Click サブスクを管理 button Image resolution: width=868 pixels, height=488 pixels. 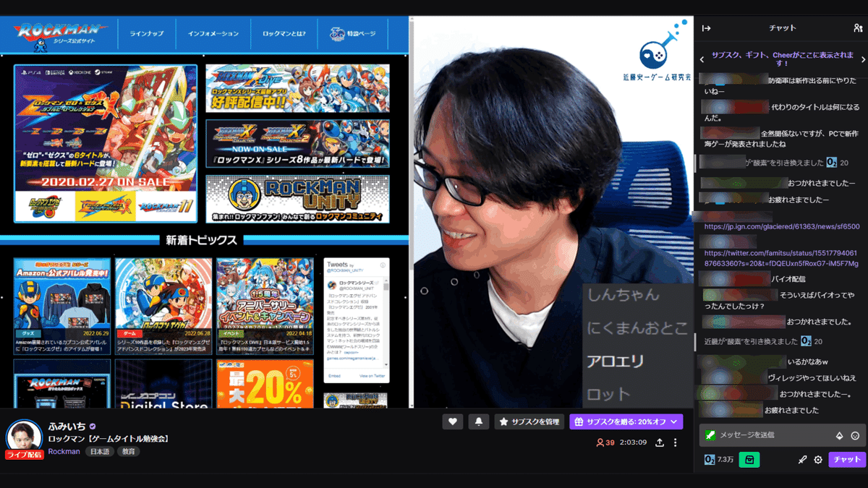(529, 421)
